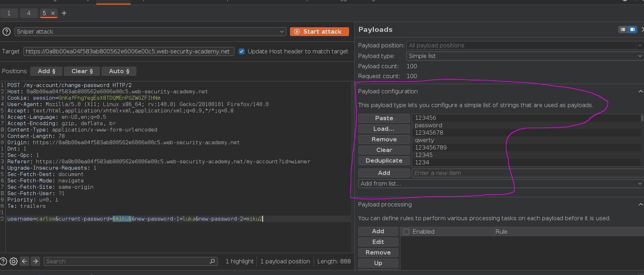
Task: Open the Add from list dropdown
Action: [x=501, y=183]
